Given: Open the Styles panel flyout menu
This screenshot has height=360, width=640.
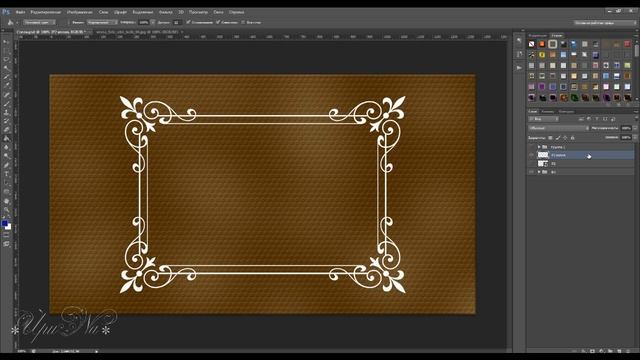Looking at the screenshot, I should pyautogui.click(x=636, y=36).
